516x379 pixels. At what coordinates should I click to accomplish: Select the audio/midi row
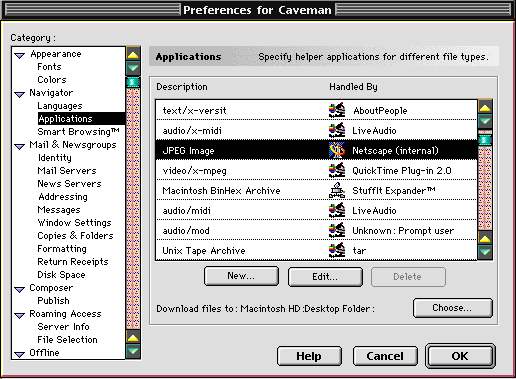click(x=316, y=210)
